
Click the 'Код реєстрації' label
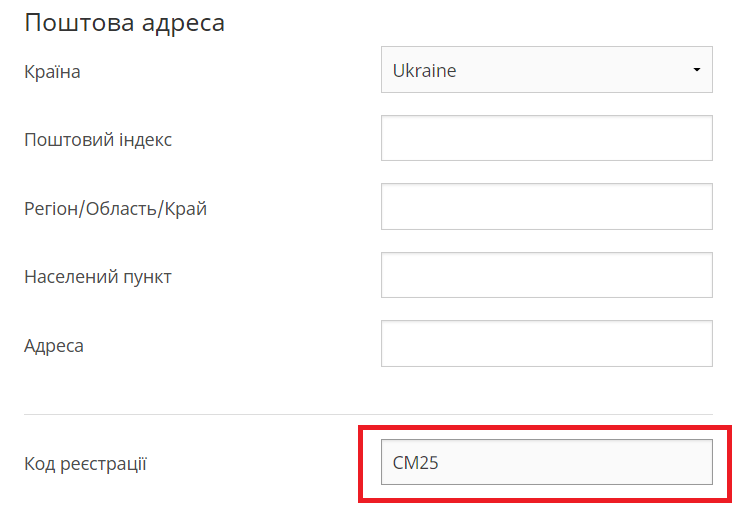[85, 464]
